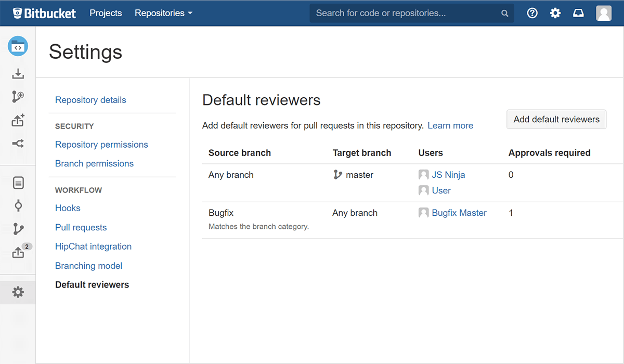Viewport: 624px width, 364px height.
Task: Select the Create branch icon
Action: coord(18,97)
